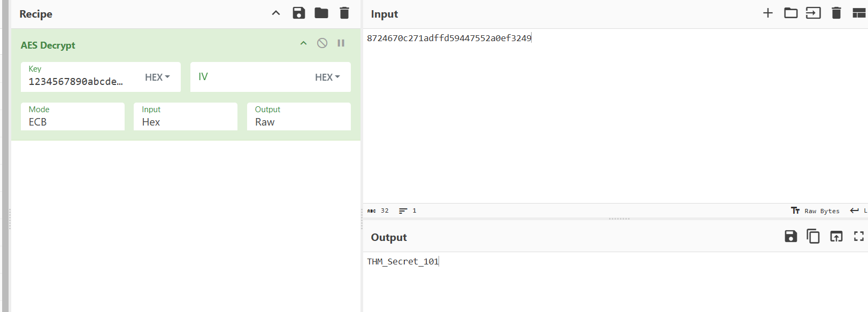Open the IV format HEX dropdown
The image size is (868, 312).
coord(327,77)
